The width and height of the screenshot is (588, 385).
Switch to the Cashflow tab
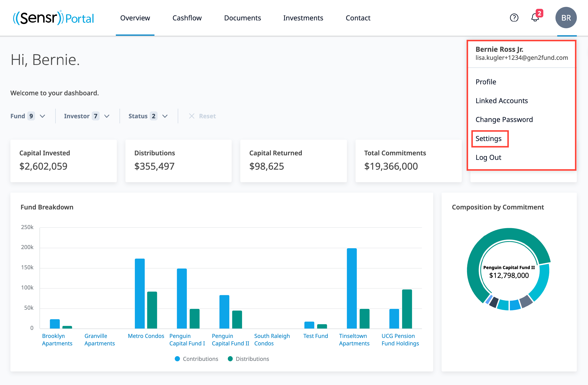point(187,18)
